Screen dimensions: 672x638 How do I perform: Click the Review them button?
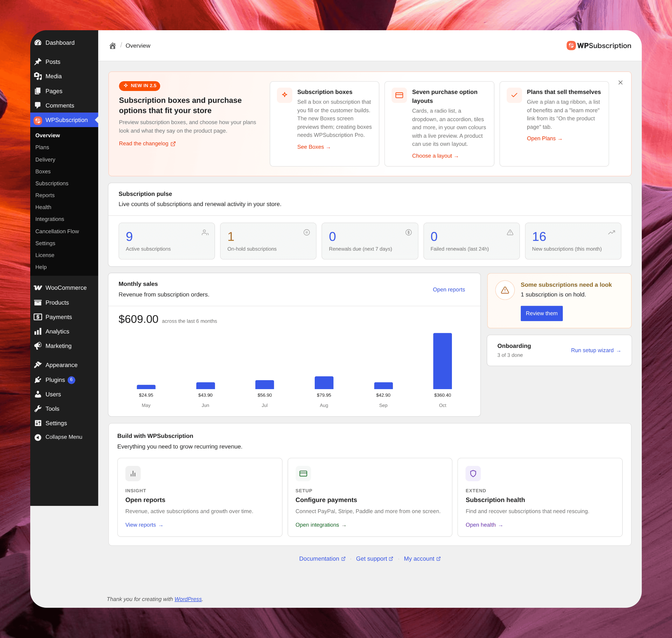click(542, 313)
